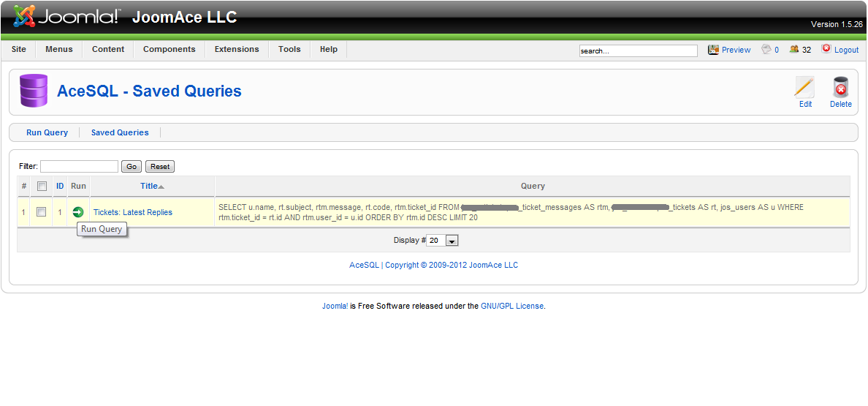Sort by the Title column header
This screenshot has width=868, height=406.
pyautogui.click(x=149, y=186)
